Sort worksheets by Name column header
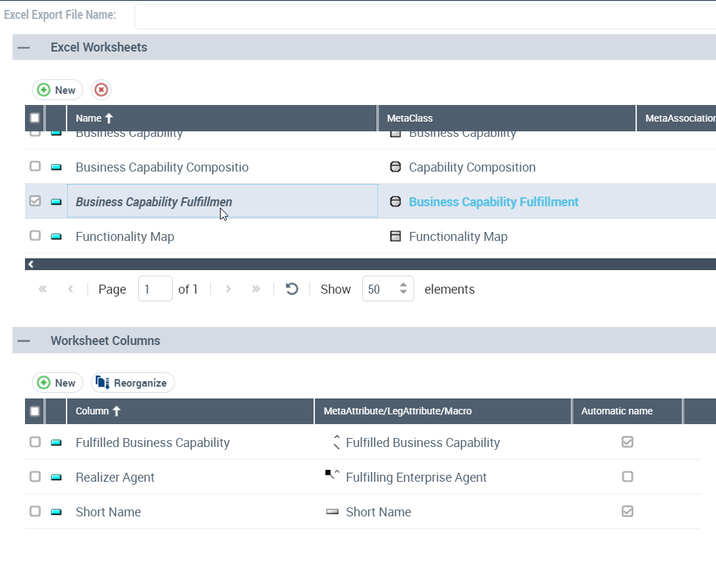This screenshot has width=716, height=561. tap(95, 118)
